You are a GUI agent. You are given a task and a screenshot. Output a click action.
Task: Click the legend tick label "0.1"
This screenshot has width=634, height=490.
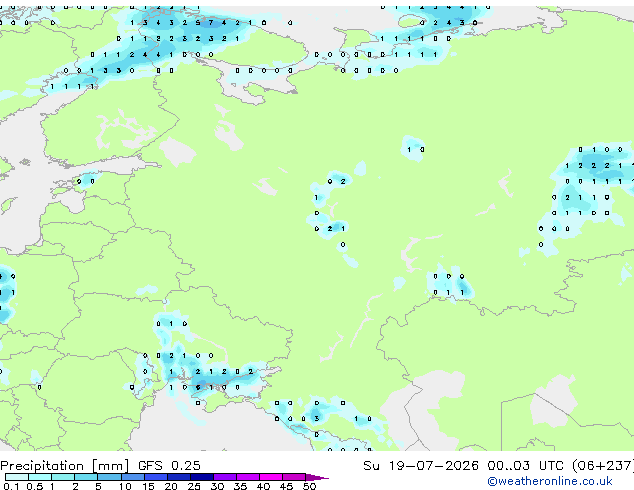pyautogui.click(x=11, y=486)
